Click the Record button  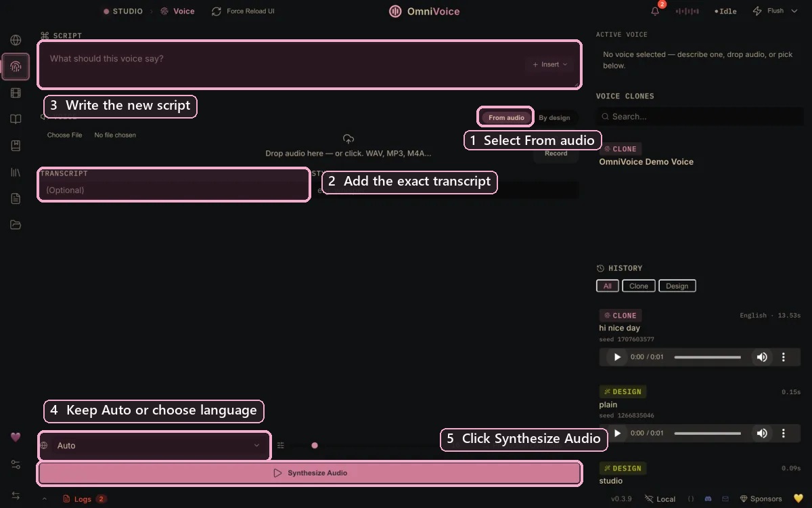click(556, 153)
